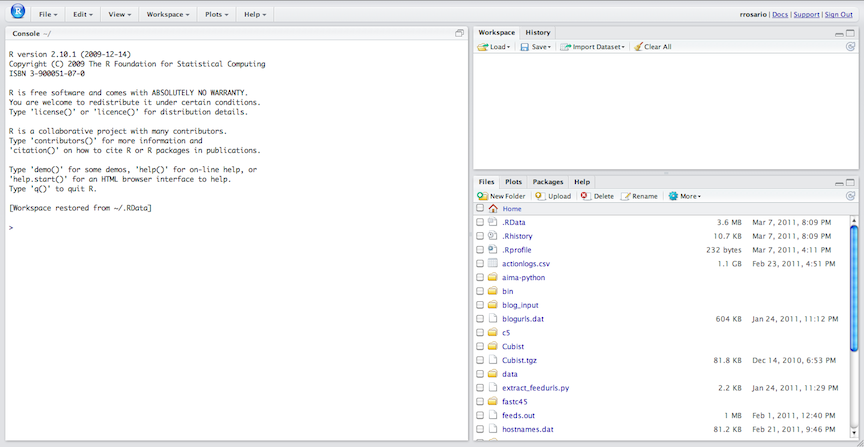Select the Files tab
Viewport: 864px width, 447px height.
[487, 182]
